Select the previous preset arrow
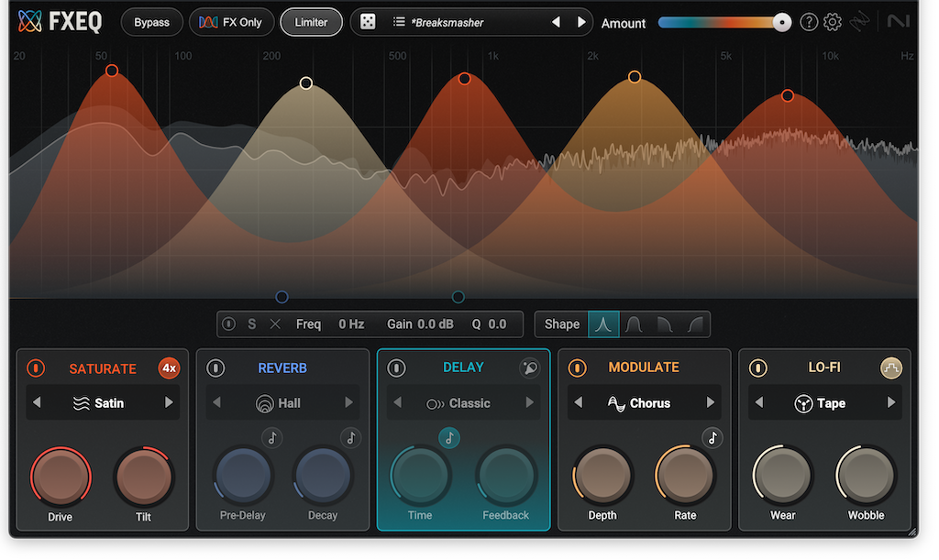939x560 pixels. pos(557,22)
